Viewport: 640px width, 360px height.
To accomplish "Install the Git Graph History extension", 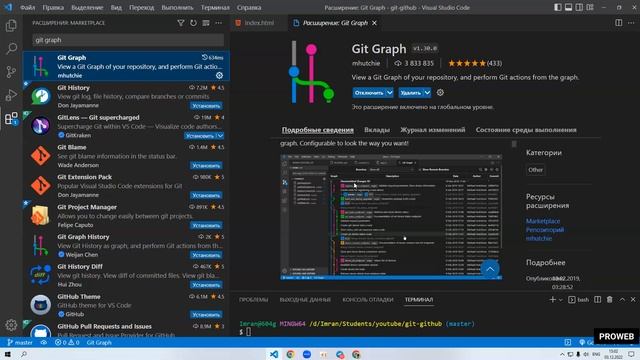I will tap(206, 255).
